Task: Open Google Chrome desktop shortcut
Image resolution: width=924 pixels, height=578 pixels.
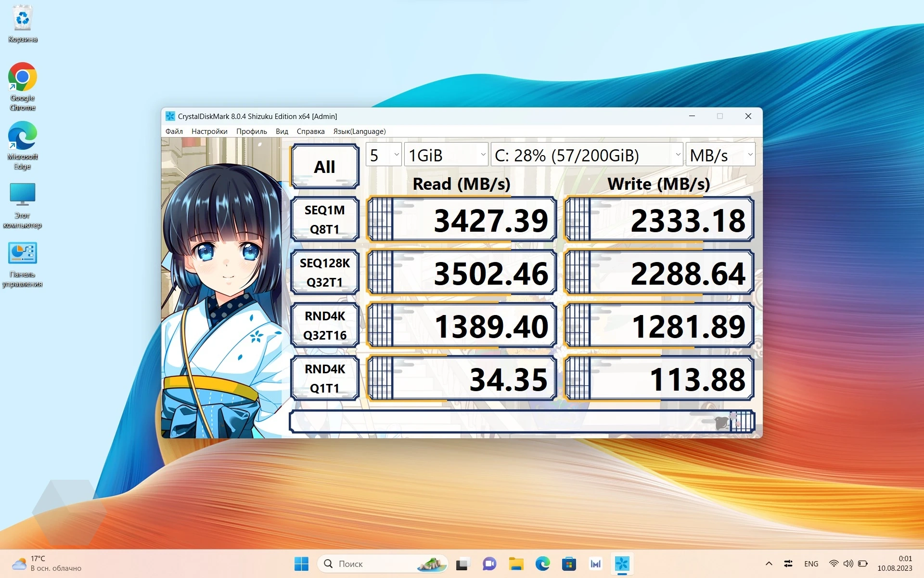Action: pyautogui.click(x=23, y=87)
